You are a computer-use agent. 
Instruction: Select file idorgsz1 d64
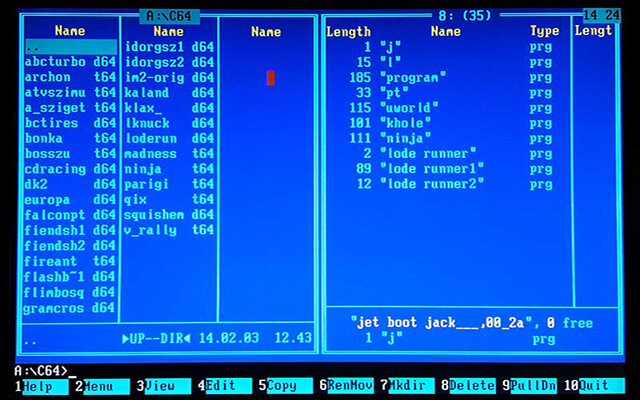click(x=169, y=47)
